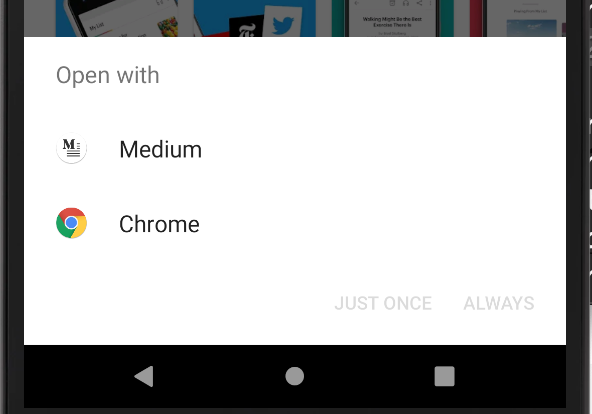Tap the back arrow in dimmed article preview

[357, 3]
